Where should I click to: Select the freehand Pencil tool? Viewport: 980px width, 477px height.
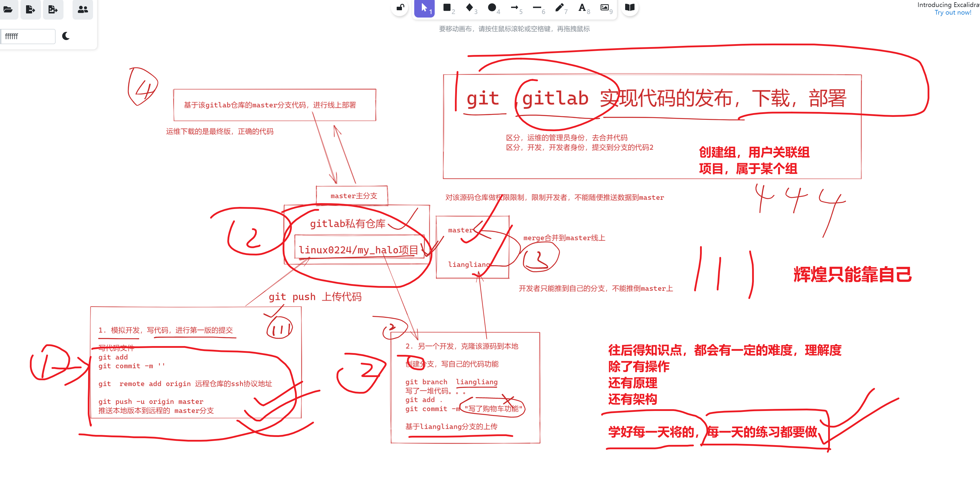pos(559,7)
